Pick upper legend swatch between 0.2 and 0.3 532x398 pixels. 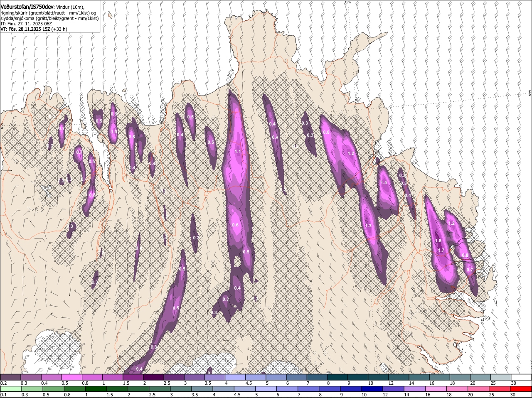[x=10, y=377]
